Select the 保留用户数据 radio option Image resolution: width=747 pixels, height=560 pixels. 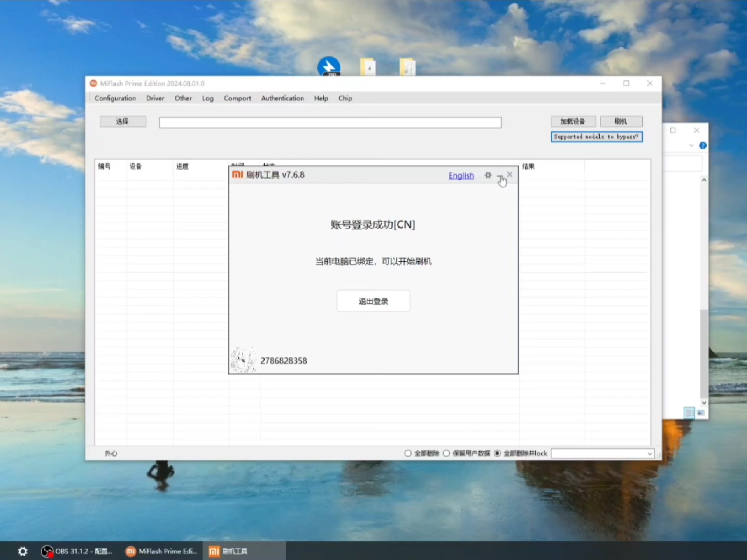point(447,453)
